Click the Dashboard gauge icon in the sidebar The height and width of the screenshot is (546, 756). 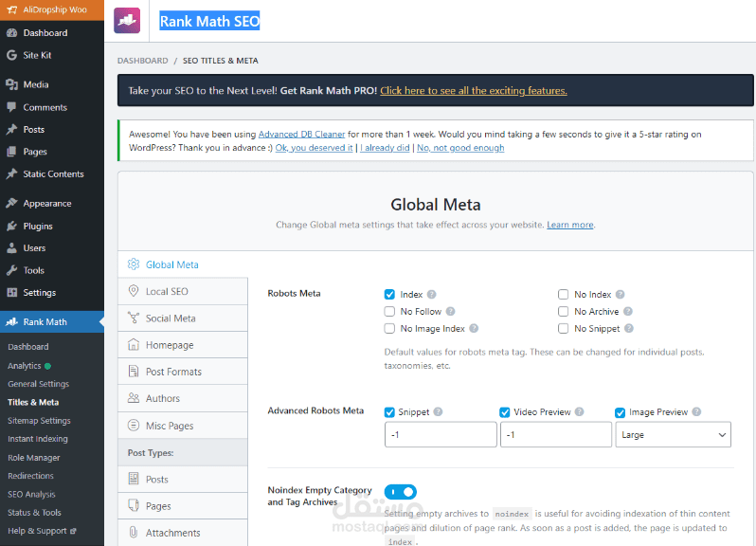pos(12,33)
